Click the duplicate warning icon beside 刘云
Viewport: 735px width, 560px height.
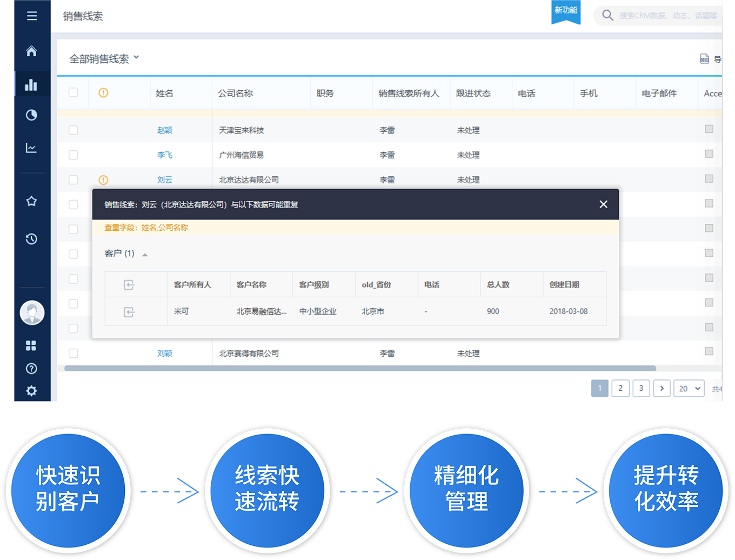coord(103,179)
